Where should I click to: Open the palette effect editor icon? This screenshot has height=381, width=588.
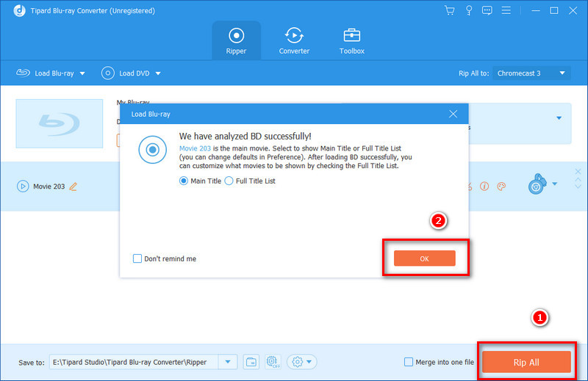coord(501,186)
